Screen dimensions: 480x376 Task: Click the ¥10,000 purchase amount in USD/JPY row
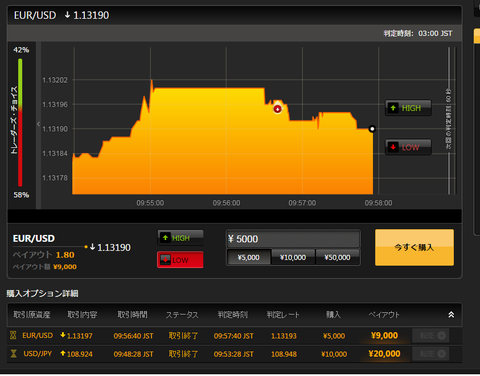(x=334, y=354)
